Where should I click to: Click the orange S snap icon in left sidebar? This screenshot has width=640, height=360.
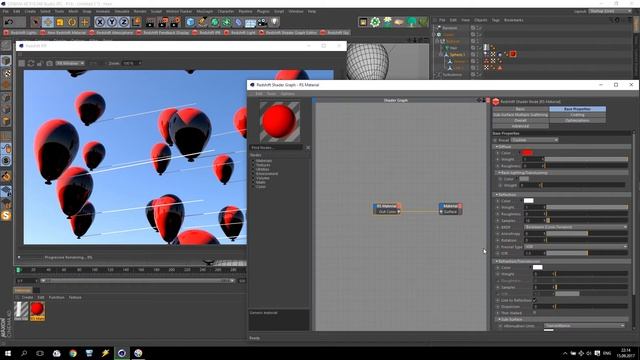(6, 216)
